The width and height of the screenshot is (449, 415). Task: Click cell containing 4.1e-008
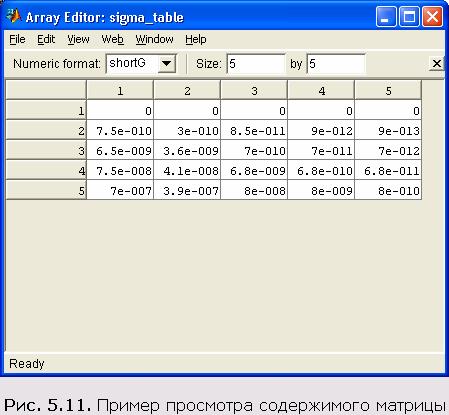(187, 170)
